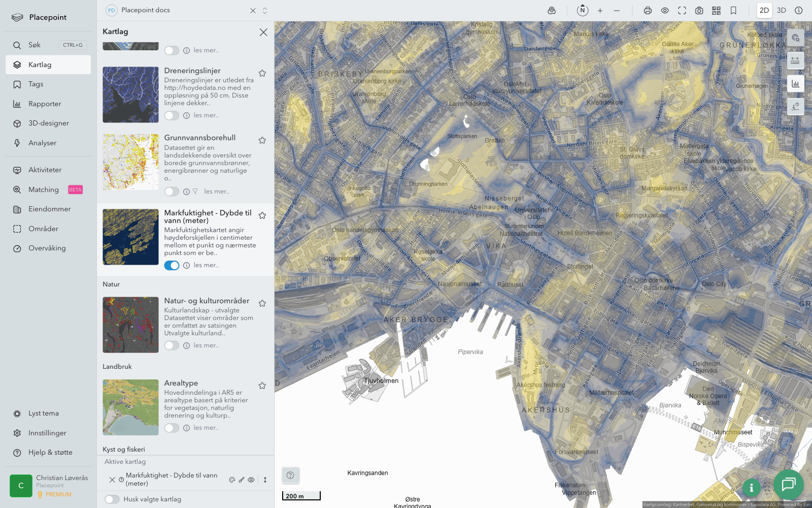
Task: Click the north compass button
Action: coord(583,11)
